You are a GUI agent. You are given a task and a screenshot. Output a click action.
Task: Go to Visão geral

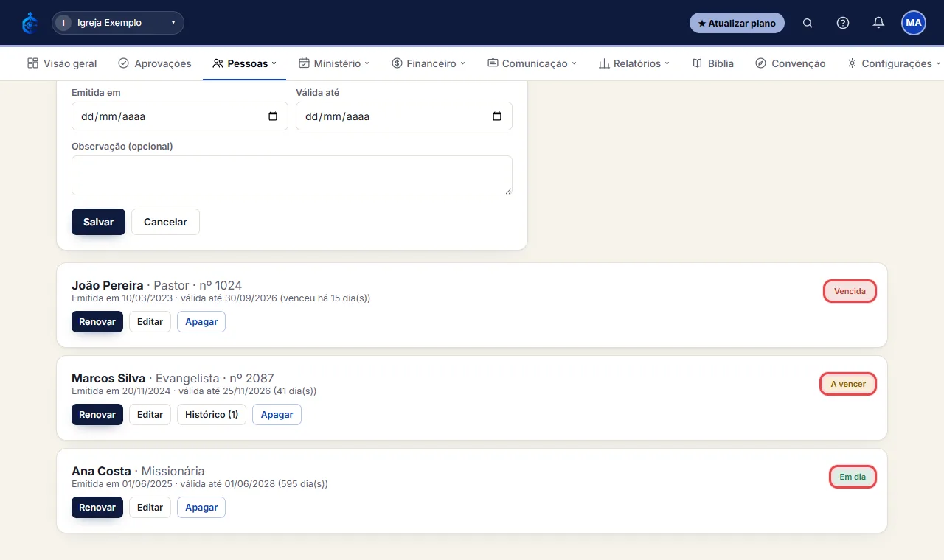click(x=62, y=63)
